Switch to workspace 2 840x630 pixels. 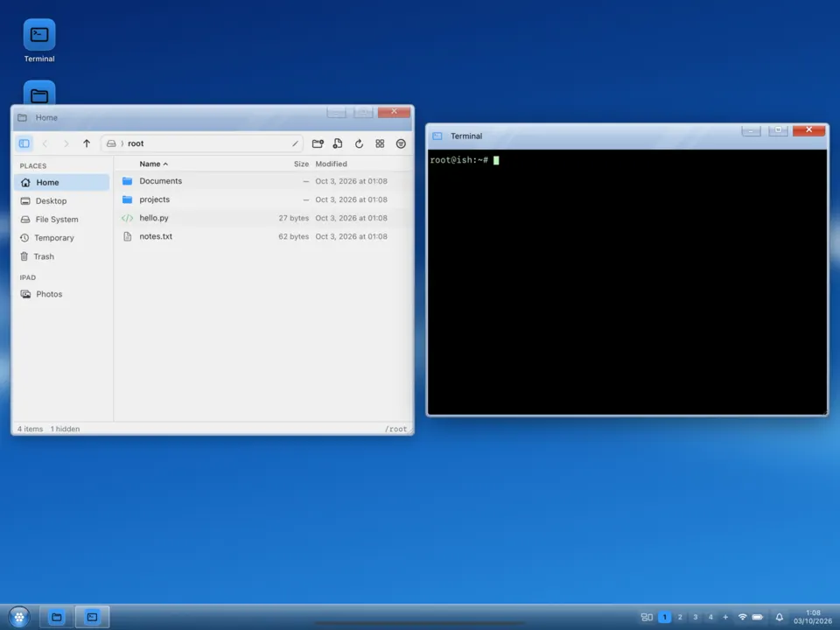point(680,617)
